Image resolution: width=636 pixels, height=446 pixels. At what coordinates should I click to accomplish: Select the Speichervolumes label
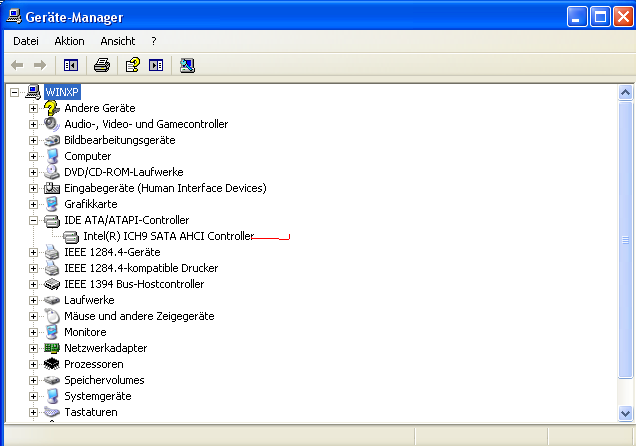(104, 380)
